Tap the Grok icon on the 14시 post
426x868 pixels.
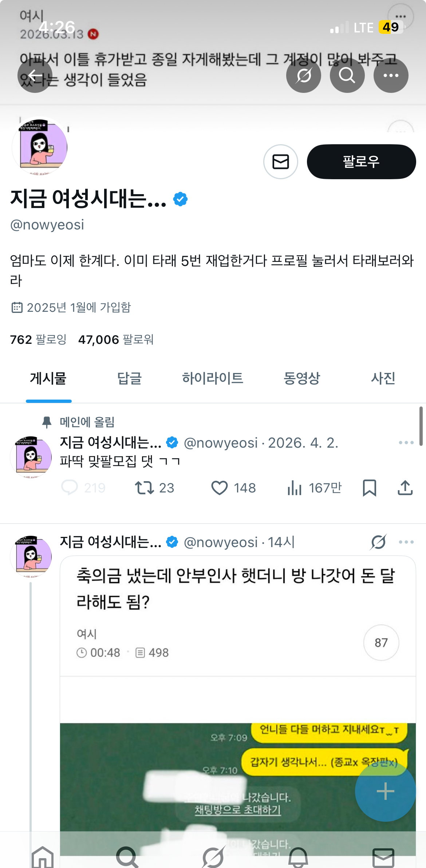pyautogui.click(x=379, y=542)
